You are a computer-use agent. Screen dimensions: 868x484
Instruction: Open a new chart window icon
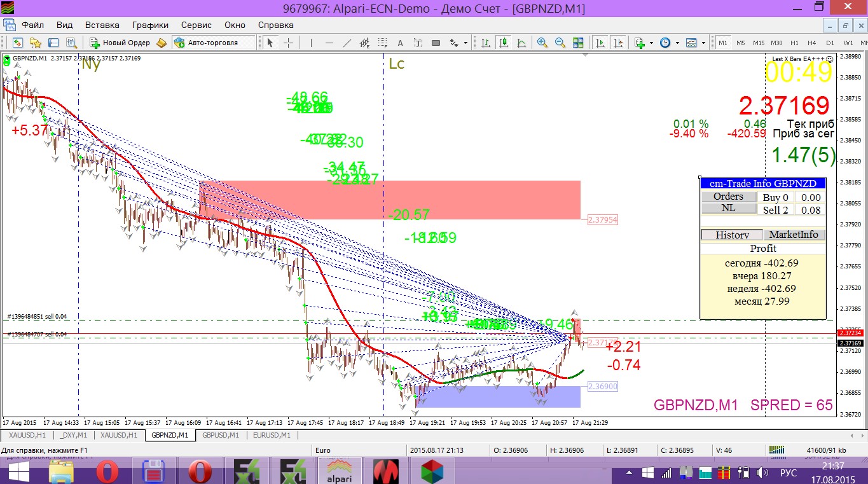17,43
